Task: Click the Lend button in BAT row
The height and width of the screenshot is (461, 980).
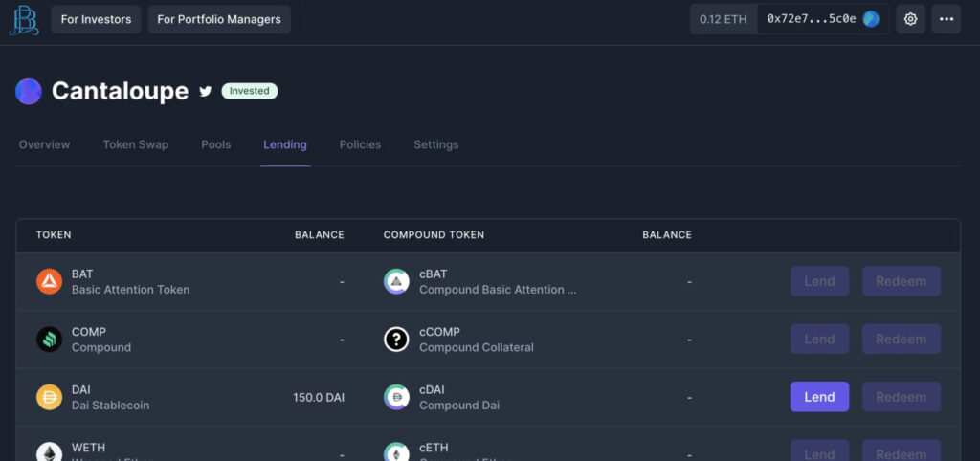Action: (819, 281)
